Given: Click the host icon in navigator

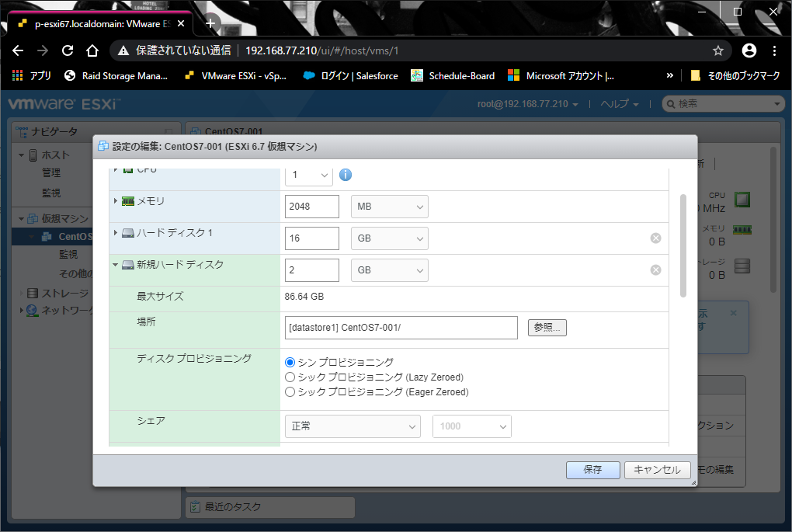Looking at the screenshot, I should pos(33,155).
